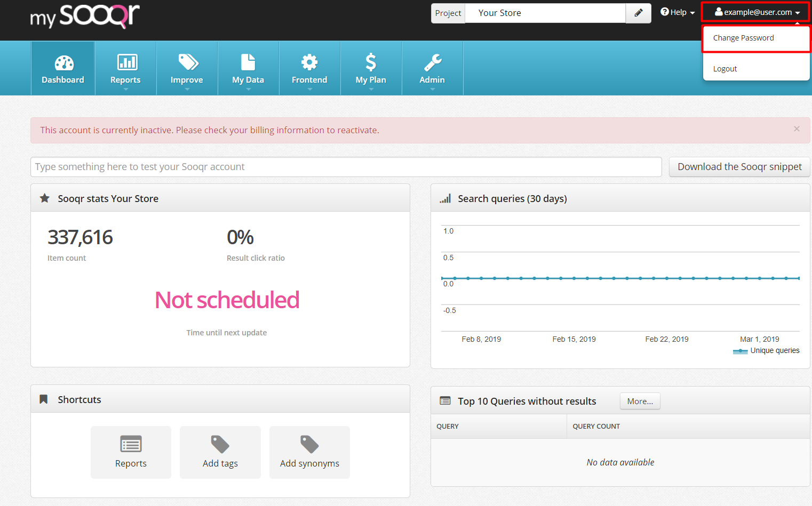Click the Reports shortcut list icon
Viewport: 812px width, 506px height.
(x=131, y=444)
